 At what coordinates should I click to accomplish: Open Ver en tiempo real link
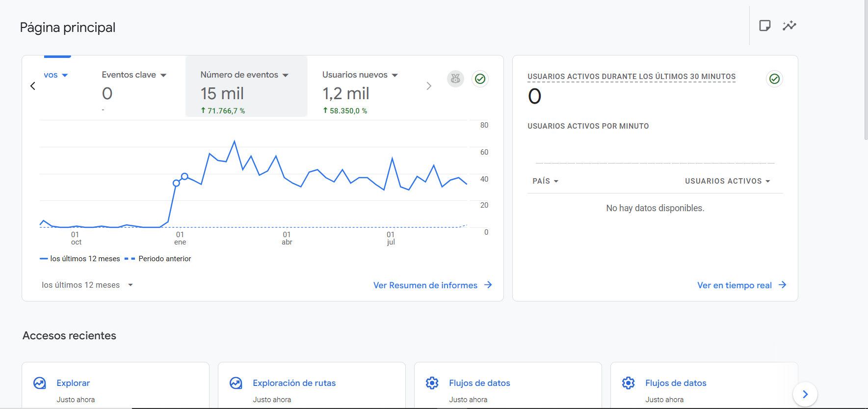coord(741,285)
